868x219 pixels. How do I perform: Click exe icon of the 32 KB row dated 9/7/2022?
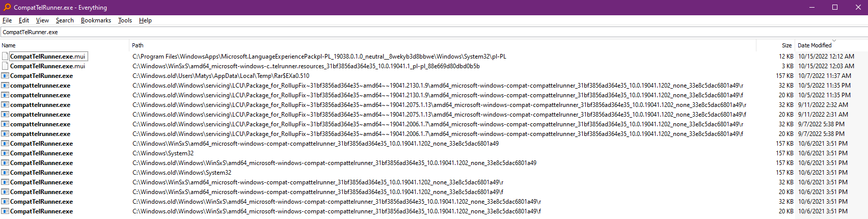point(5,124)
